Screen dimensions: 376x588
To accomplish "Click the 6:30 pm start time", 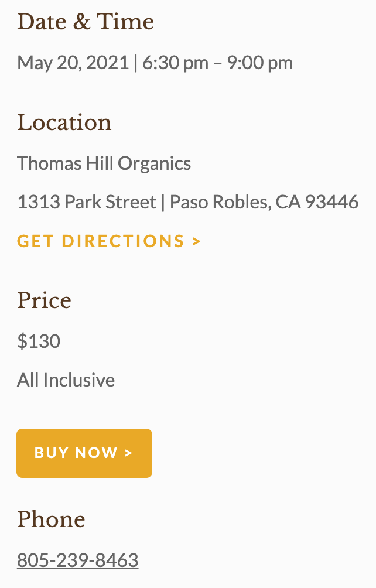I will [x=175, y=63].
